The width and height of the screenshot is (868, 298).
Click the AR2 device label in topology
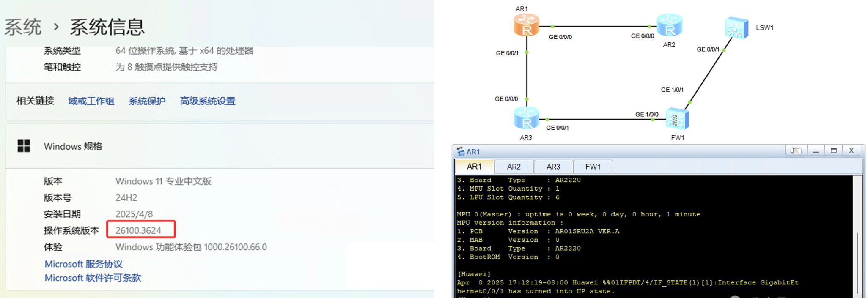click(x=669, y=45)
